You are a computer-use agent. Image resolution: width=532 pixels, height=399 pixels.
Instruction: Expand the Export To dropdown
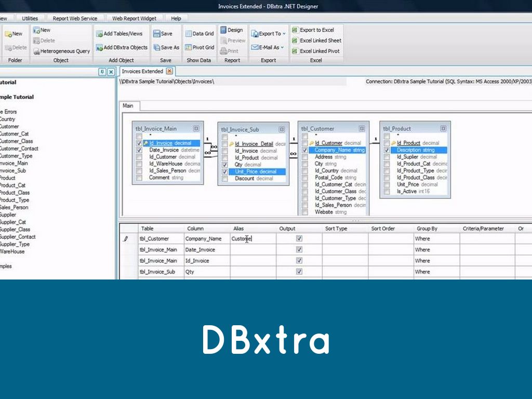coord(284,34)
